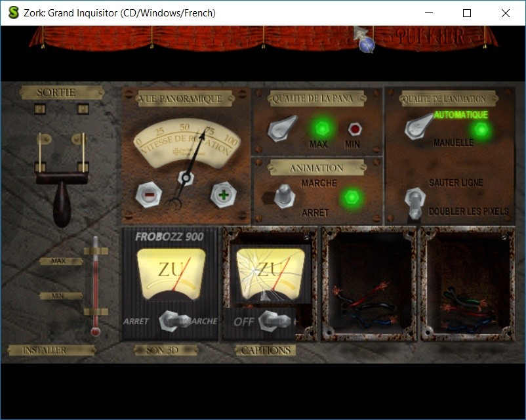
Task: Click the Animation title plate
Action: point(316,167)
